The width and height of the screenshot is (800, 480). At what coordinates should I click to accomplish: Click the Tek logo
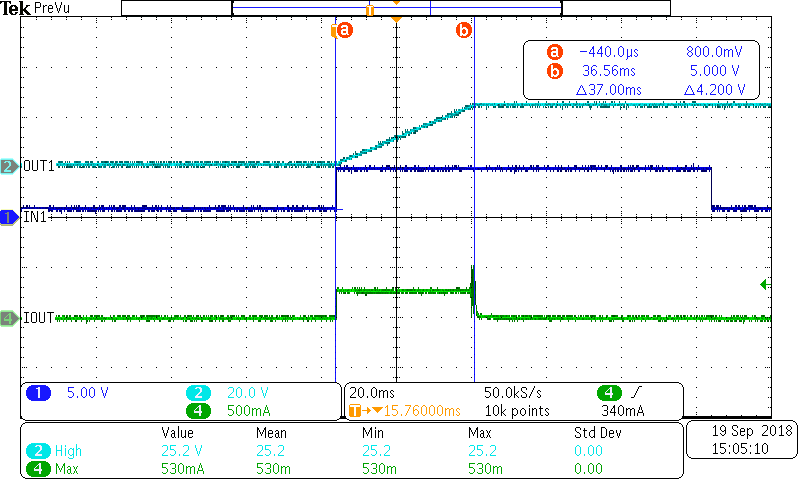15,8
